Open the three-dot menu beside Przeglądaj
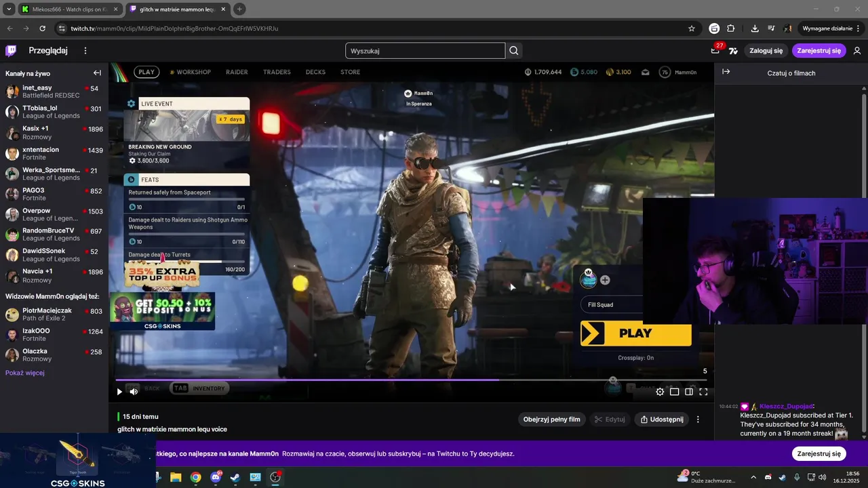Viewport: 868px width, 488px height. 85,50
